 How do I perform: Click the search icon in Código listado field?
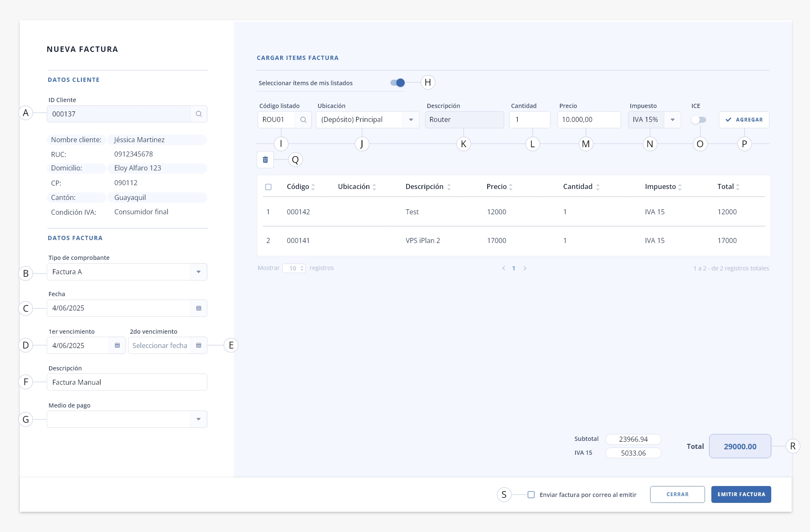click(x=303, y=120)
